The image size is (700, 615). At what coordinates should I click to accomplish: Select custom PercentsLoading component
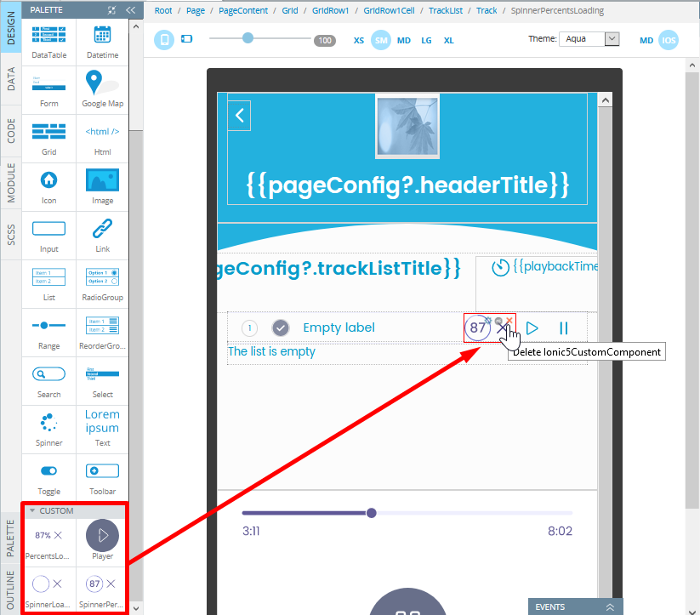pos(48,543)
